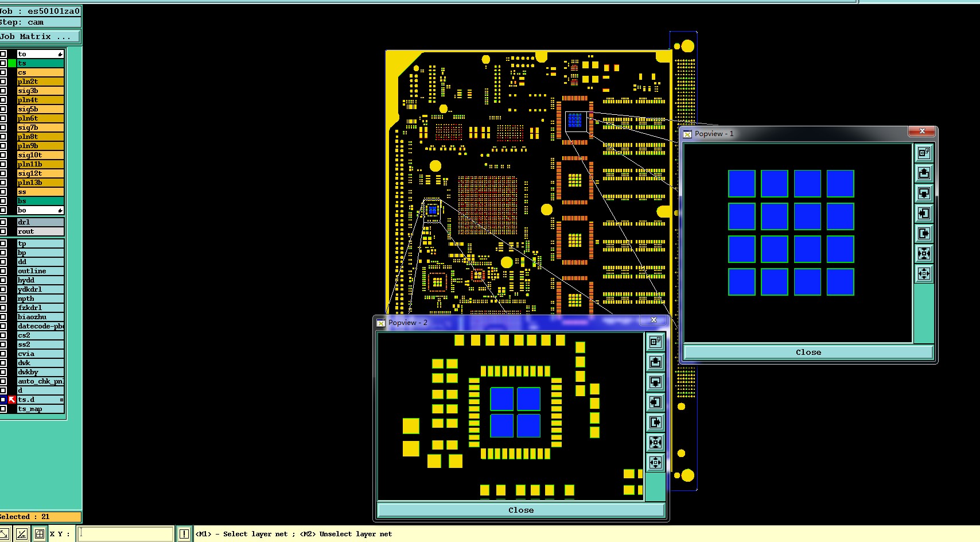Screen dimensions: 980x542
Task: Pan down in Popview - 2
Action: 655,382
